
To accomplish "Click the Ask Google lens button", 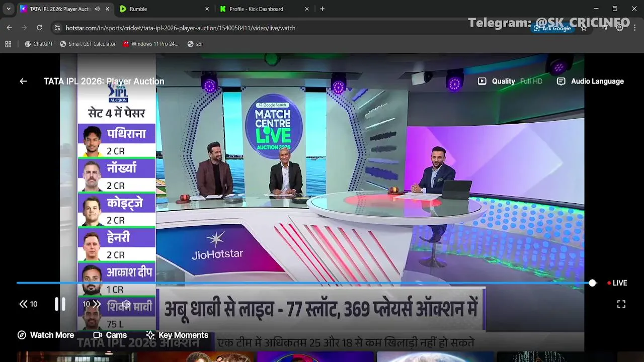I will pyautogui.click(x=552, y=28).
